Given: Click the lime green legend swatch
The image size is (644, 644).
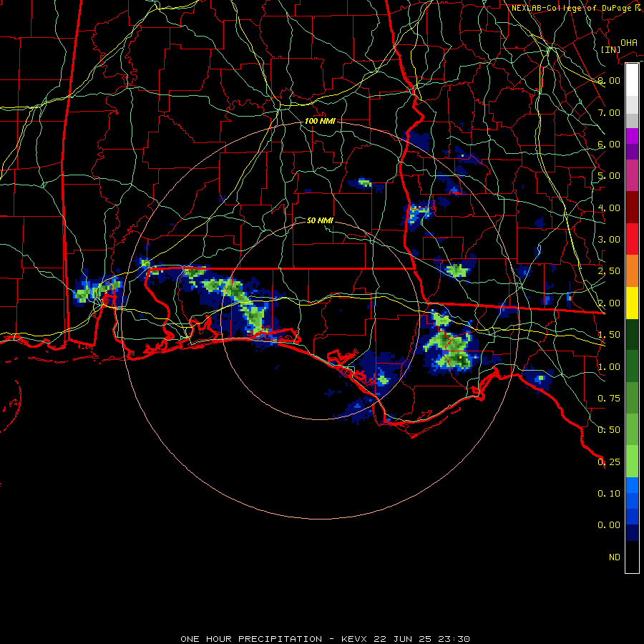Looking at the screenshot, I should coord(632,462).
